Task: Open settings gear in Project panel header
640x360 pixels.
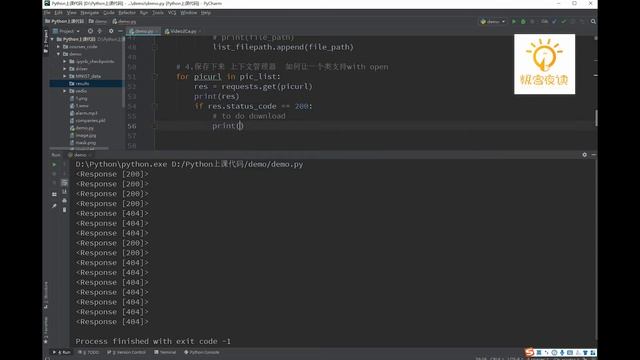Action: 111,31
